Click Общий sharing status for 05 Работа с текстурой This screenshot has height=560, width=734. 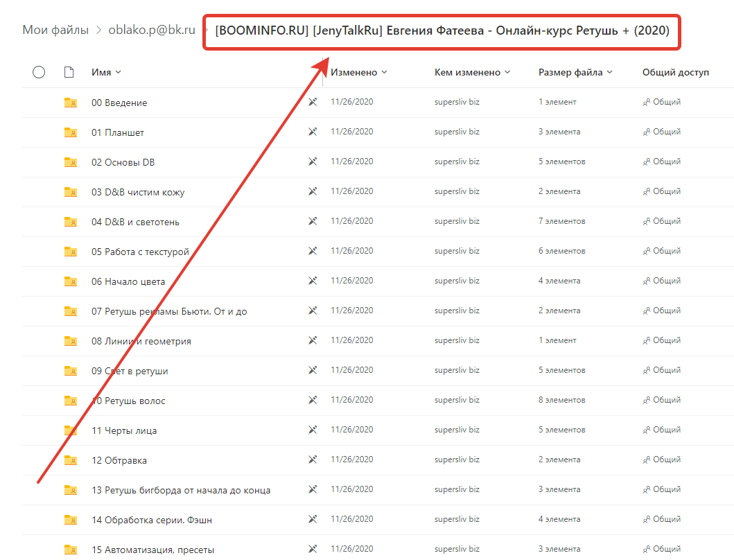click(x=667, y=251)
